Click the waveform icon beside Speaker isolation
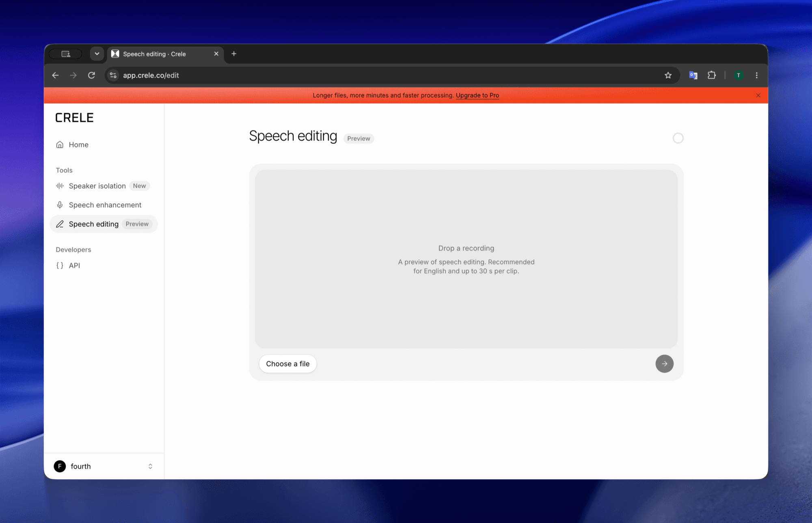 coord(60,186)
